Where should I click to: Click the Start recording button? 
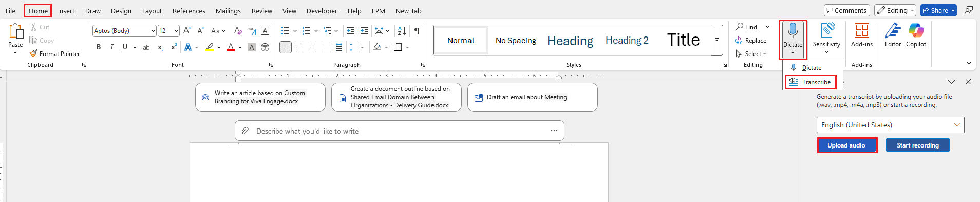[x=918, y=145]
